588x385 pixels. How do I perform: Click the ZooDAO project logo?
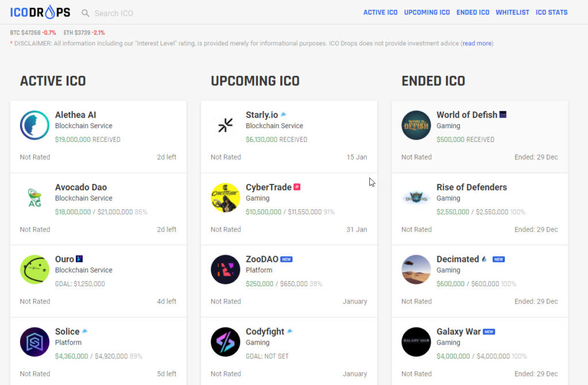coord(225,269)
